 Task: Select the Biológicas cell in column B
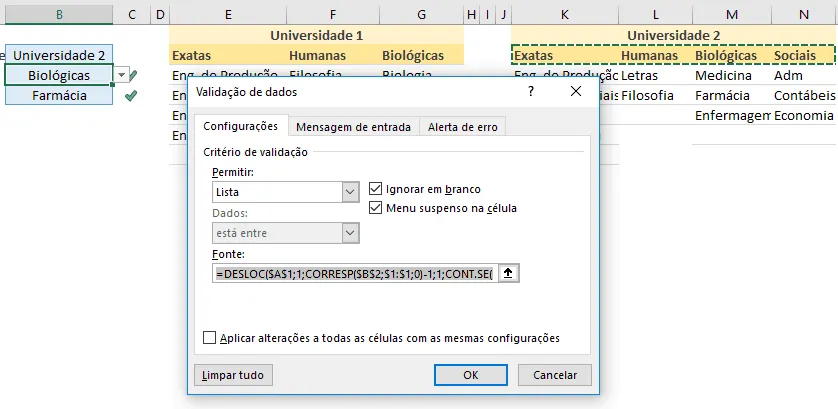59,75
